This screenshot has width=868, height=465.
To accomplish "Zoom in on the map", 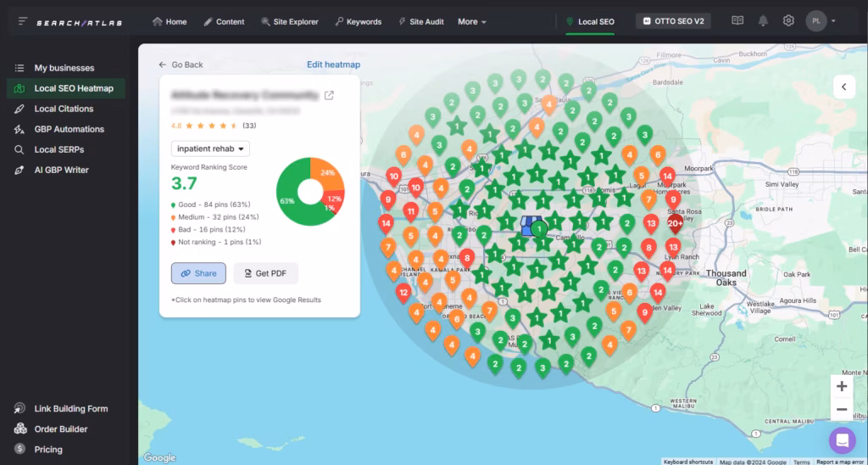I will point(841,386).
